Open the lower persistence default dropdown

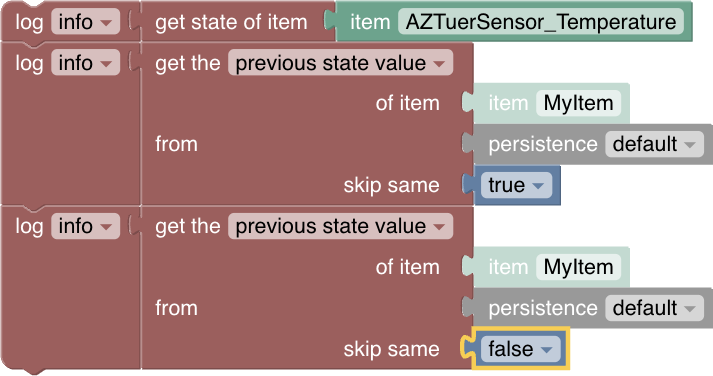tap(654, 308)
